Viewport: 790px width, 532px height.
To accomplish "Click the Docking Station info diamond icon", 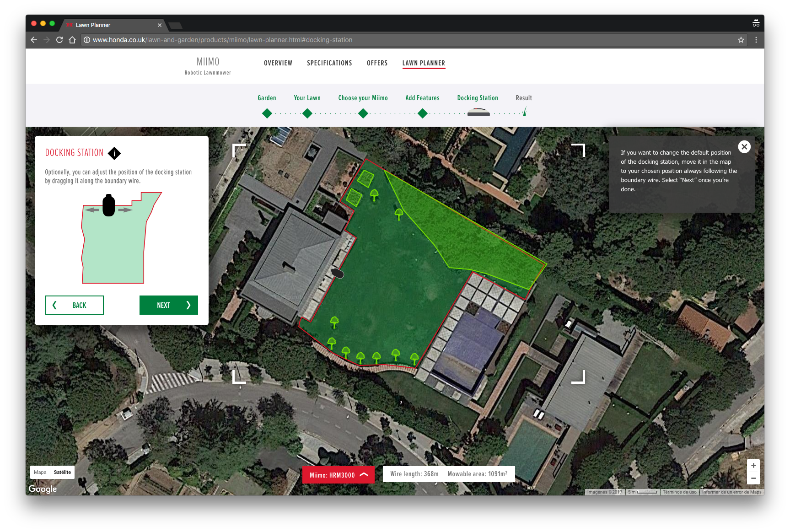I will (114, 153).
